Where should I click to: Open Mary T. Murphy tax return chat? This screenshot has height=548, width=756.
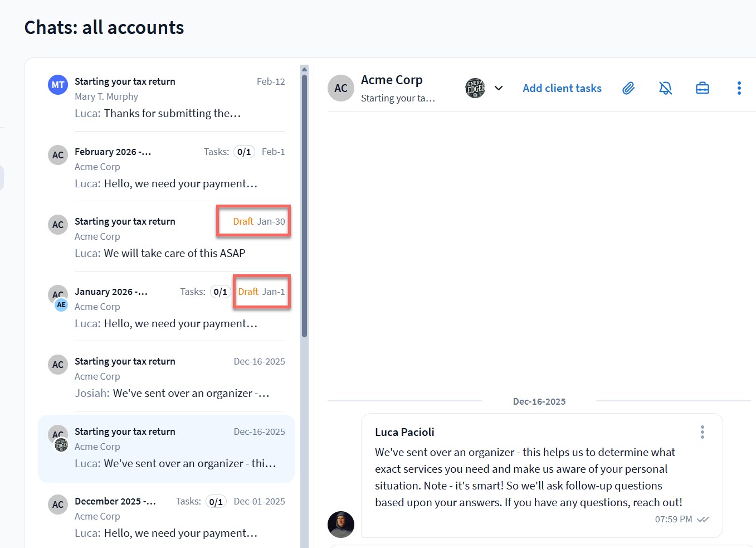click(167, 97)
